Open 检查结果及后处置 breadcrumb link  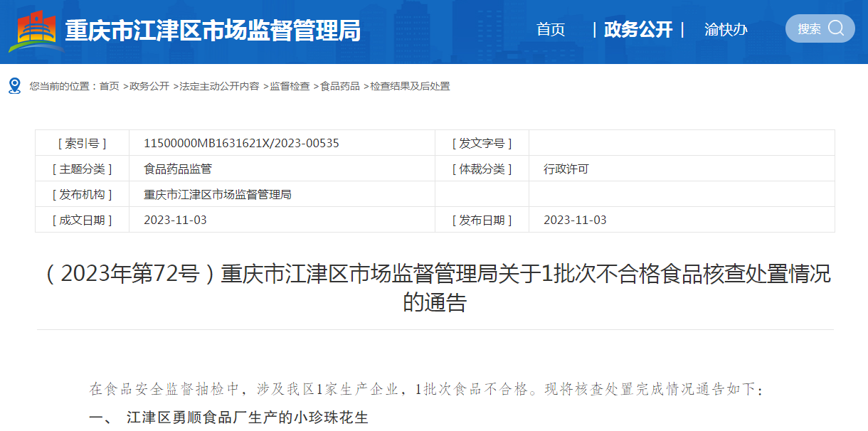[410, 86]
